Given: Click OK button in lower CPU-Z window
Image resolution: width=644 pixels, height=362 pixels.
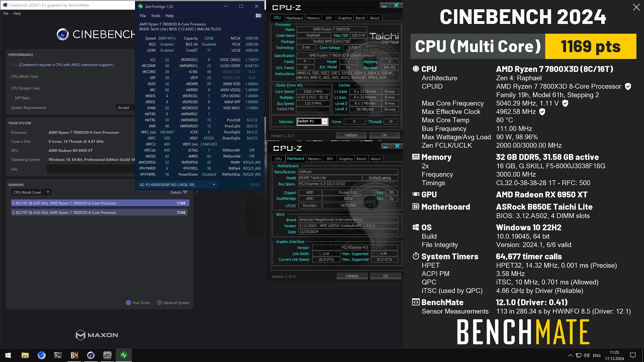Looking at the screenshot, I should pyautogui.click(x=385, y=276).
